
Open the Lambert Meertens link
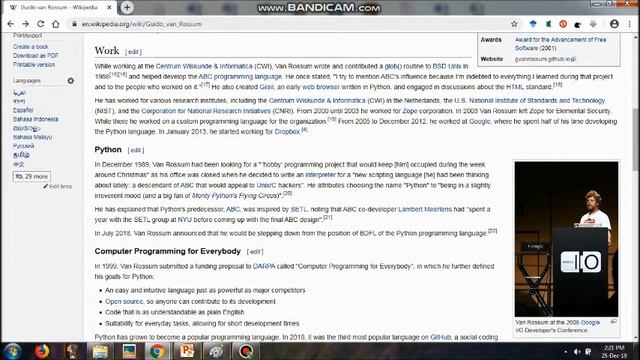425,209
